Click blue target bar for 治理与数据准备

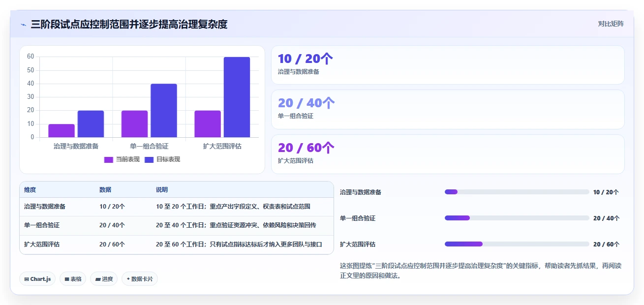pos(91,124)
